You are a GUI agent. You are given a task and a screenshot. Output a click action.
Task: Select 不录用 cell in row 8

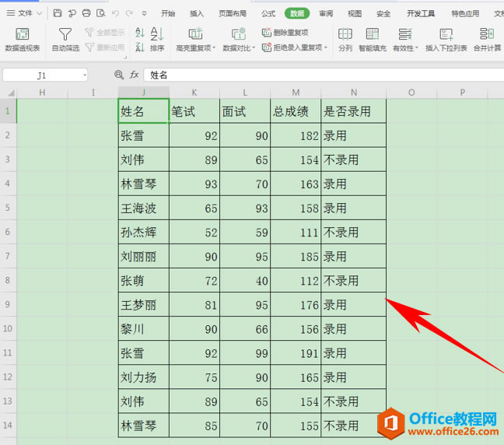click(x=354, y=280)
